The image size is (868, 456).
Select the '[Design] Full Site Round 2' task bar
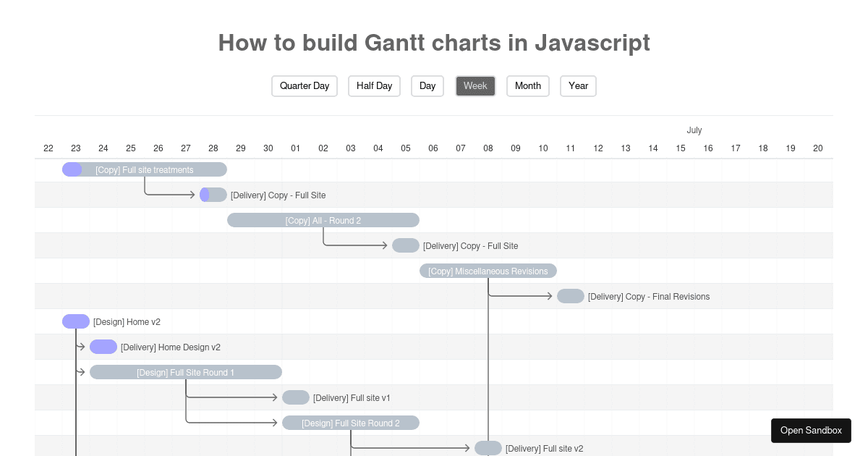(351, 423)
